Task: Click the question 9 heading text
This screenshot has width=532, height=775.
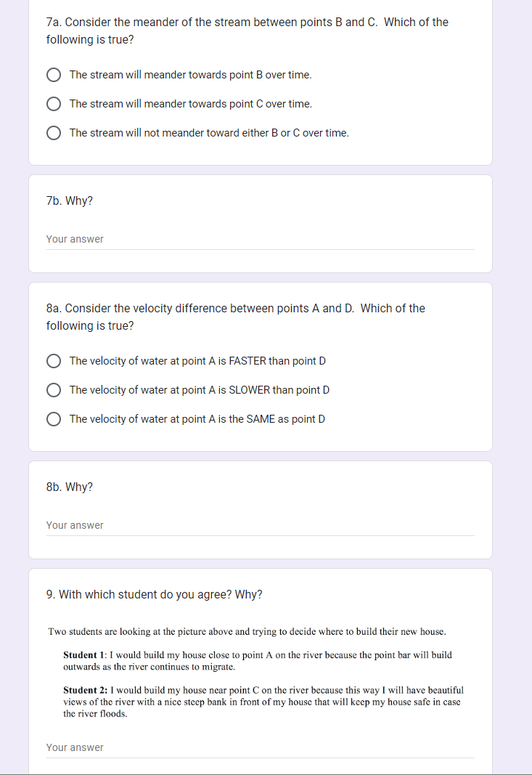Action: [155, 594]
